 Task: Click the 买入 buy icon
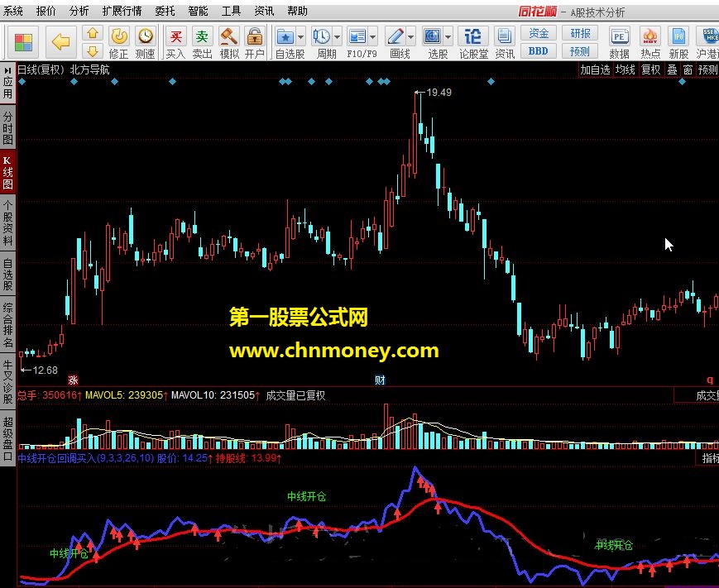pyautogui.click(x=175, y=43)
